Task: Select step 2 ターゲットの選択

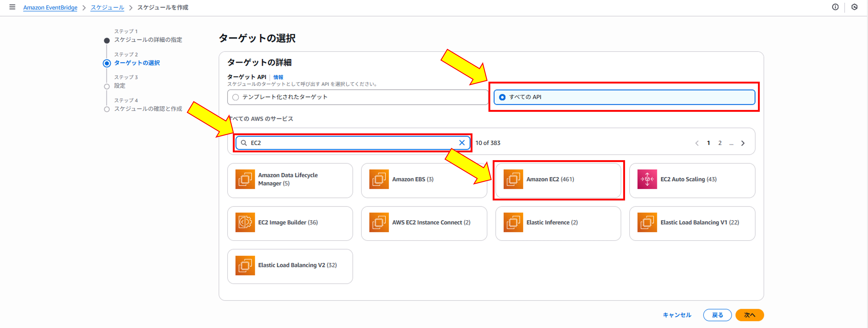Action: coord(137,63)
